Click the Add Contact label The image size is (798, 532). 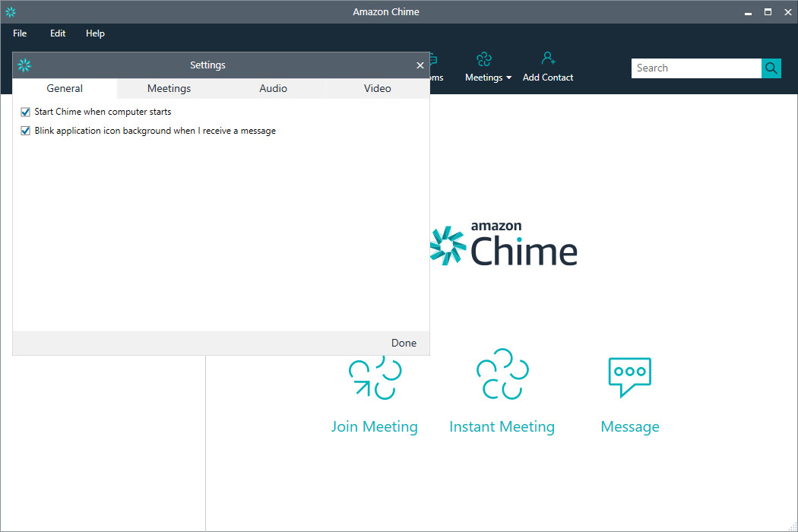pos(548,78)
